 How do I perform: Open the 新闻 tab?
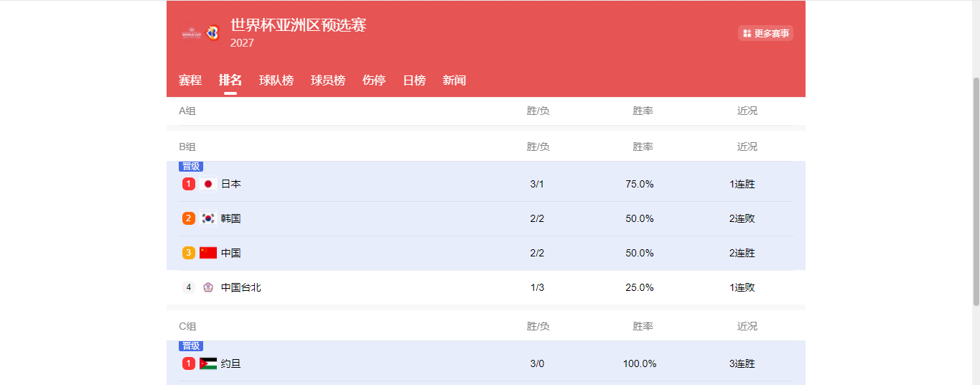pyautogui.click(x=454, y=80)
